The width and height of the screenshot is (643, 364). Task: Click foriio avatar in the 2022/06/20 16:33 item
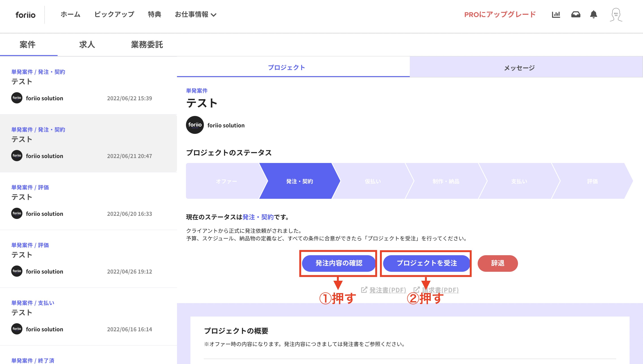click(x=17, y=214)
